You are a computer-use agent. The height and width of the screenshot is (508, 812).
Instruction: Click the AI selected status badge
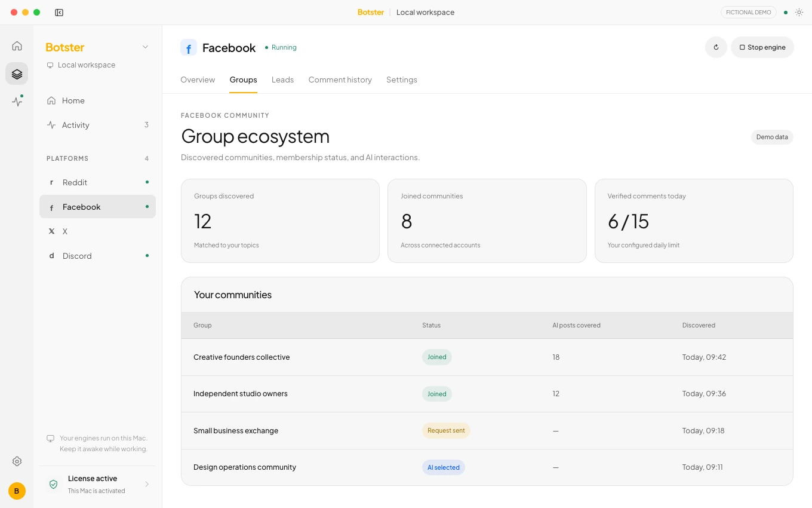444,467
